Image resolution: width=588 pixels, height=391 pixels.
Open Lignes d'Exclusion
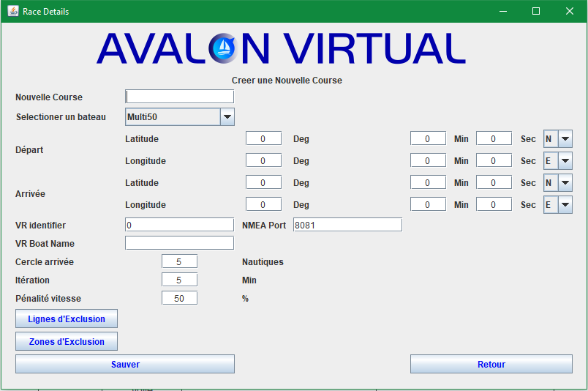click(67, 319)
